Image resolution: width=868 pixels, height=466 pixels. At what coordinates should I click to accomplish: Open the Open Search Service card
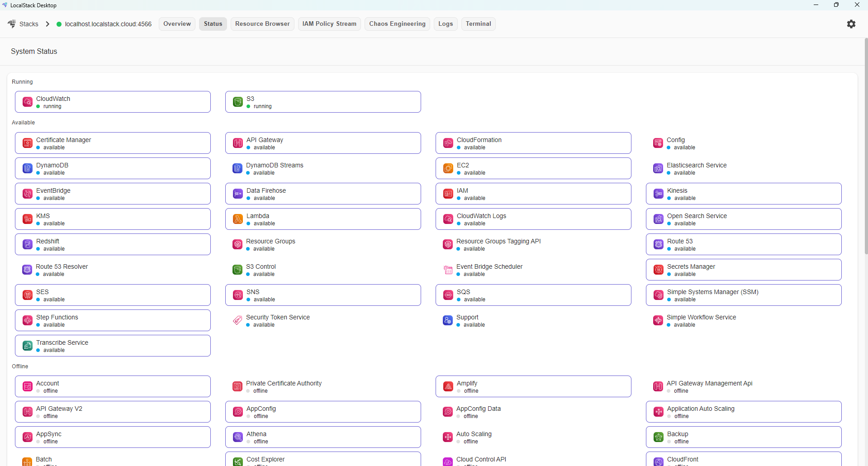[744, 219]
